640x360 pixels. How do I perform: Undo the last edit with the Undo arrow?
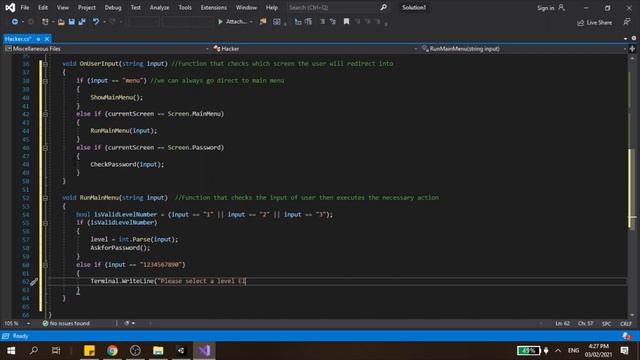pyautogui.click(x=96, y=22)
